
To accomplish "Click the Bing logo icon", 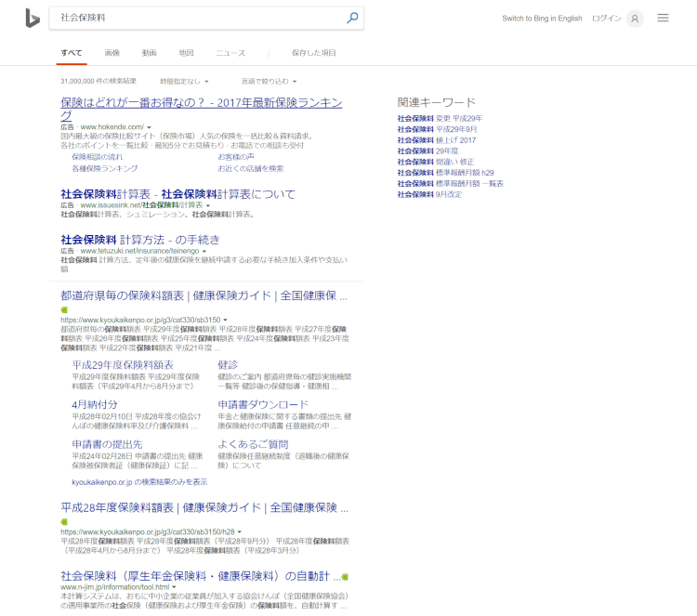I will (x=33, y=19).
